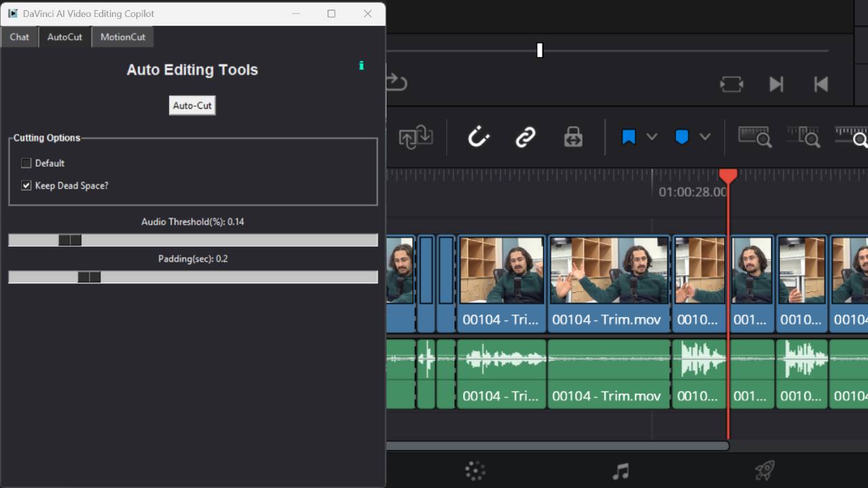Click the position lock icon
This screenshot has width=868, height=488.
coord(573,138)
